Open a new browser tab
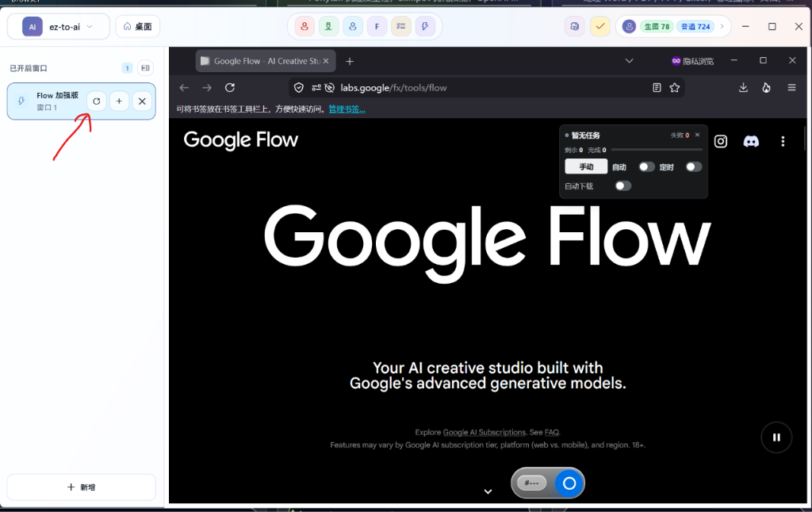This screenshot has width=812, height=512. click(350, 61)
